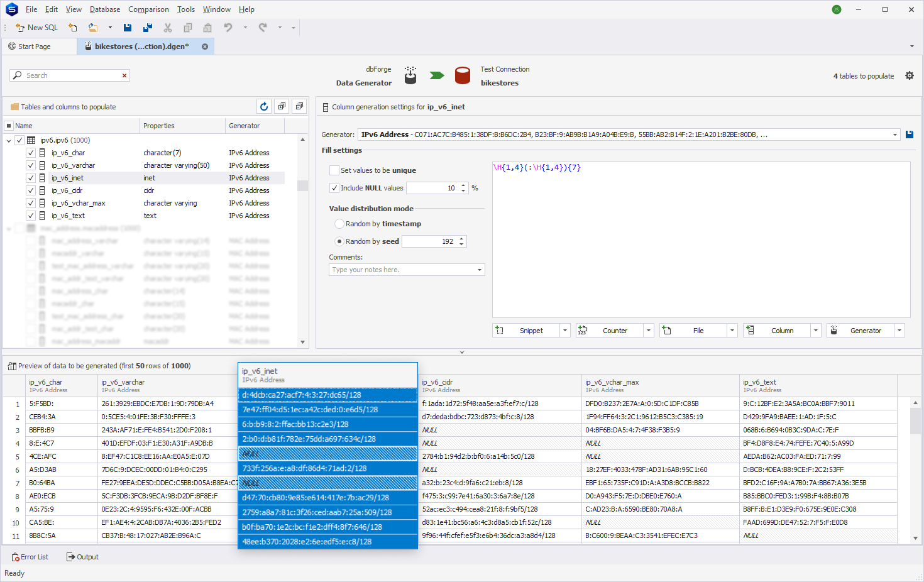
Task: Click the Undo arrow icon
Action: point(228,28)
